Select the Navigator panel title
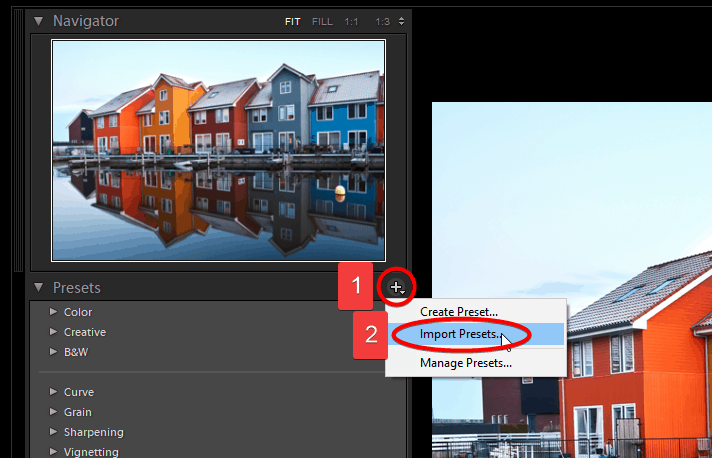 point(86,21)
